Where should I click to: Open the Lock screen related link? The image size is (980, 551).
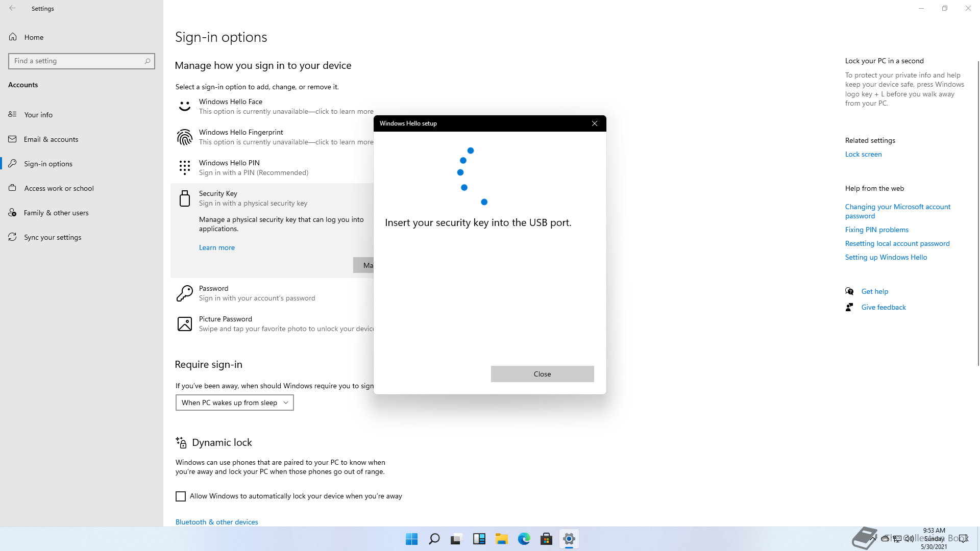tap(863, 154)
